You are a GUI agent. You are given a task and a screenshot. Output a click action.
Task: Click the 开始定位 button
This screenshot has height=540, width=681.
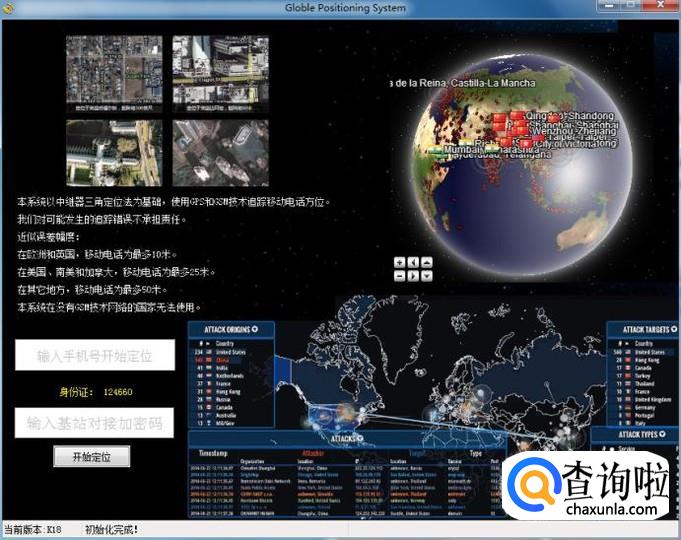pyautogui.click(x=92, y=457)
